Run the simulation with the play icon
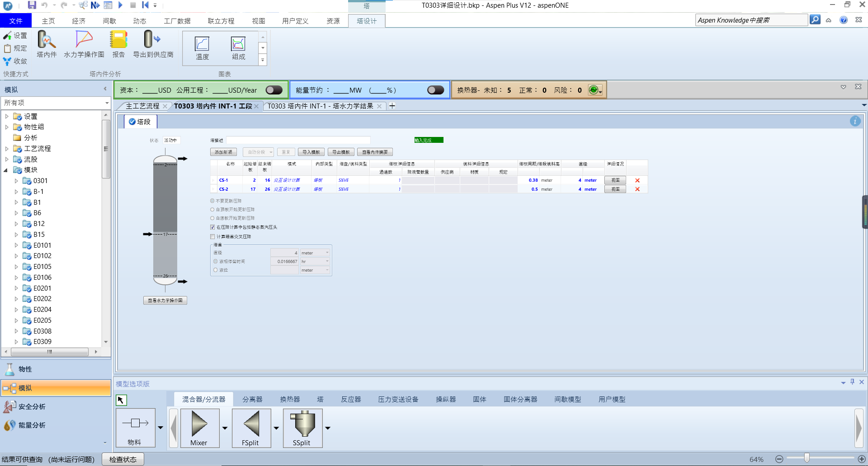 [x=120, y=5]
